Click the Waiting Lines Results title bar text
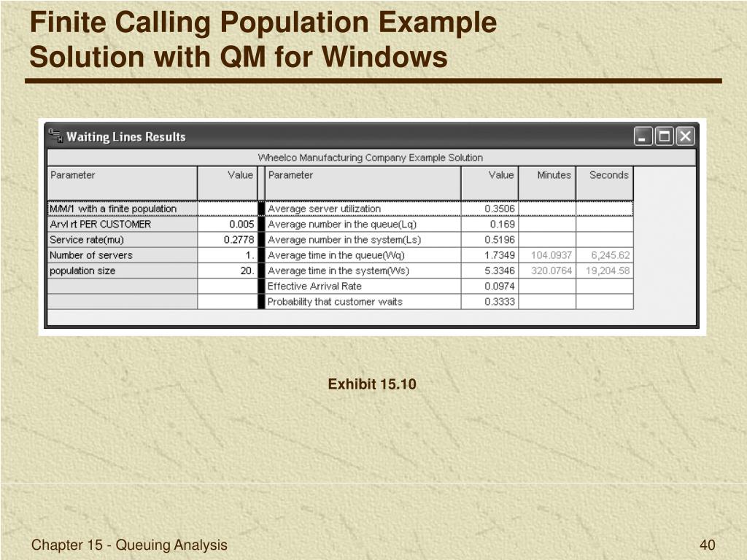Image resolution: width=747 pixels, height=560 pixels. click(126, 136)
